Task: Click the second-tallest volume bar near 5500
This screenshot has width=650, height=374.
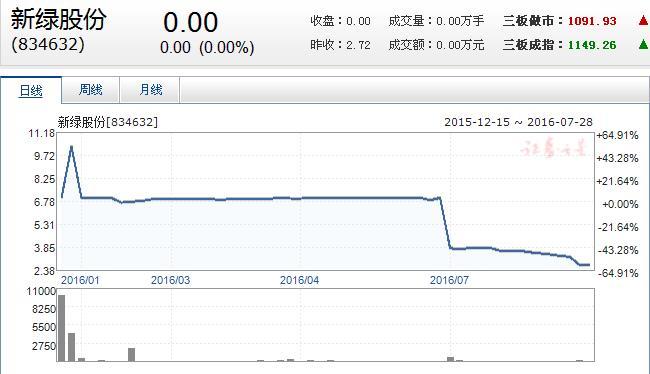Action: (x=71, y=347)
